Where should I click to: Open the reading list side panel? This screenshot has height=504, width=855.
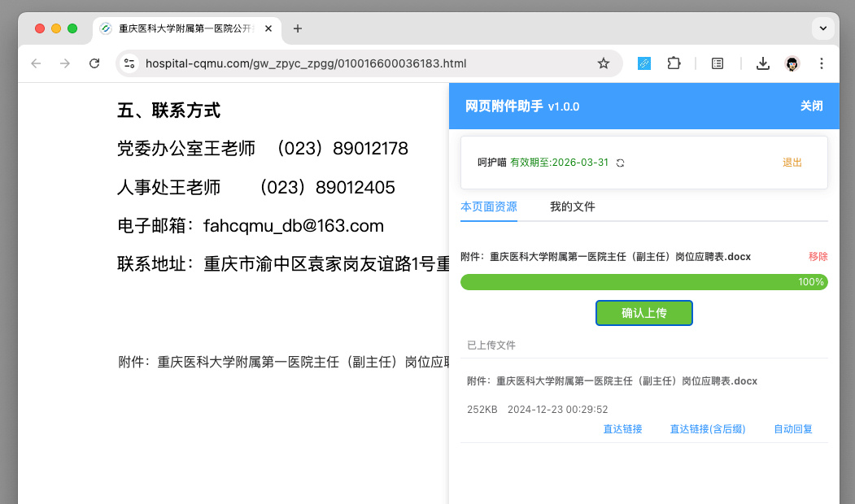tap(718, 63)
